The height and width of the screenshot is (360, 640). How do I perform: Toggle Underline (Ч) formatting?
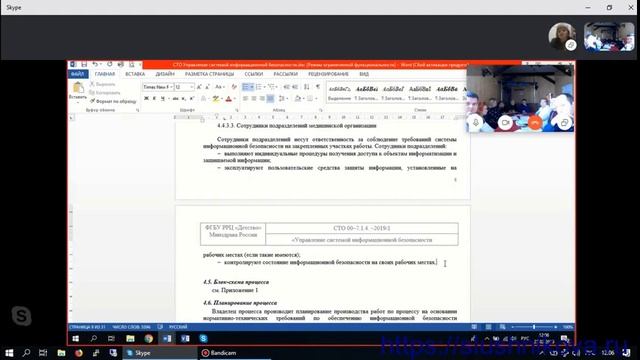click(x=162, y=98)
